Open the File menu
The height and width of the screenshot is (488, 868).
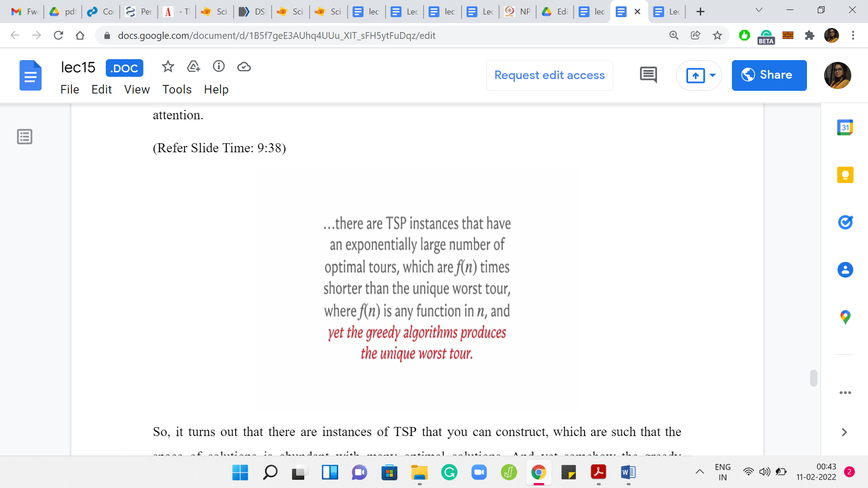[x=70, y=89]
